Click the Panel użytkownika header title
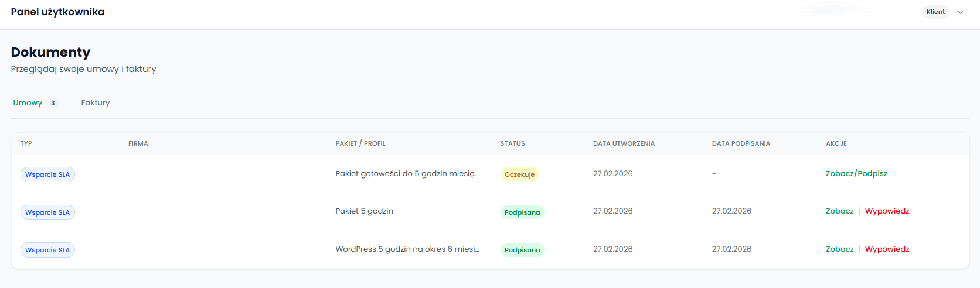980x288 pixels. 57,12
